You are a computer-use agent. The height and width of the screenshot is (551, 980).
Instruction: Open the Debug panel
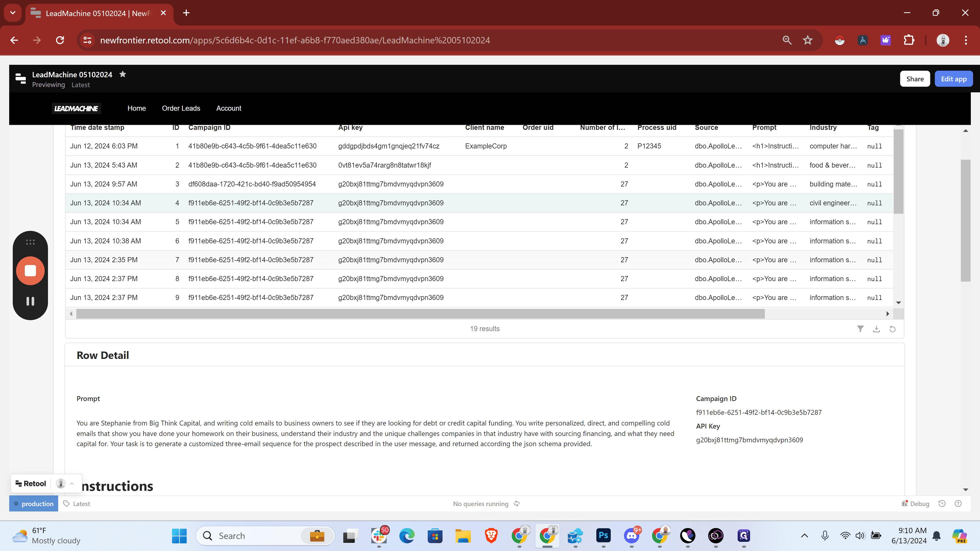915,504
